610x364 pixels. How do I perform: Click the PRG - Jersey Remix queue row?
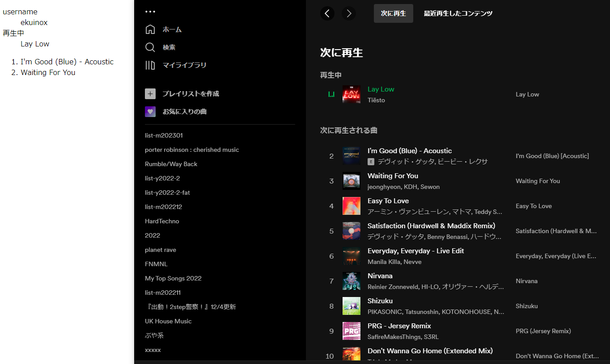[x=447, y=331]
